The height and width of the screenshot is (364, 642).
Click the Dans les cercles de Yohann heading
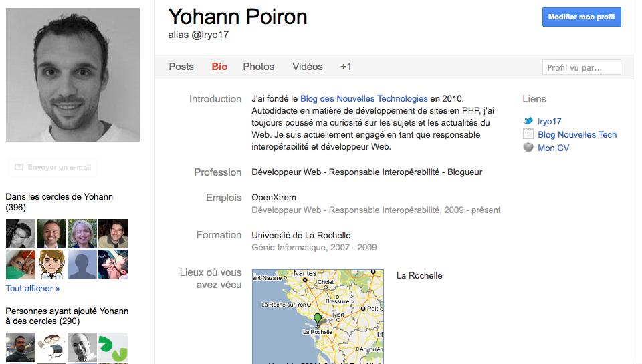60,202
